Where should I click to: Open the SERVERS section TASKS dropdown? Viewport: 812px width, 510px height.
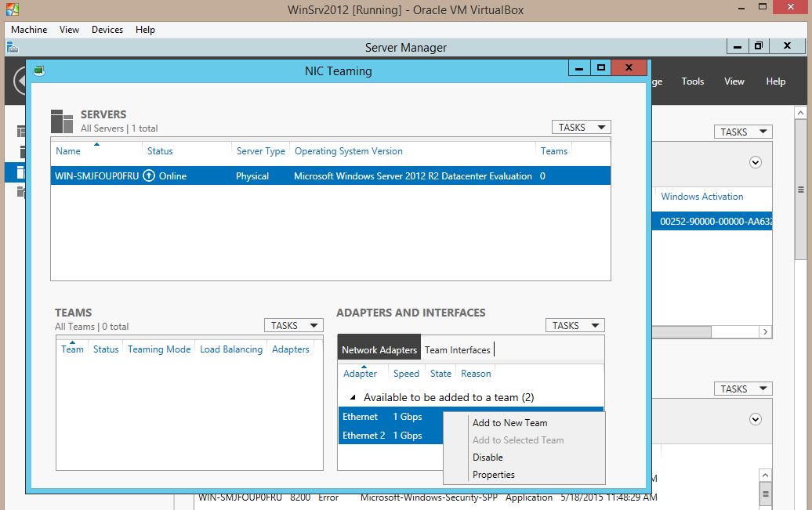coord(581,128)
